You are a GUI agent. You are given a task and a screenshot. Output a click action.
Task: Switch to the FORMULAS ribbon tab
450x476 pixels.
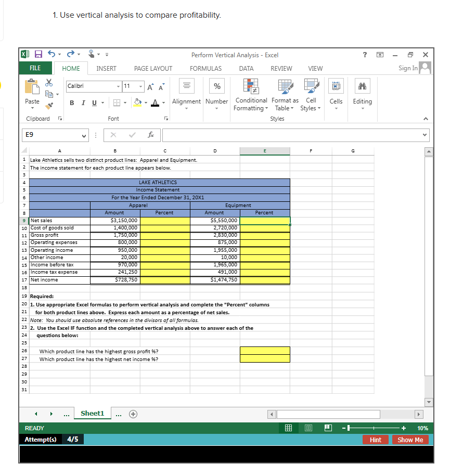pyautogui.click(x=205, y=68)
